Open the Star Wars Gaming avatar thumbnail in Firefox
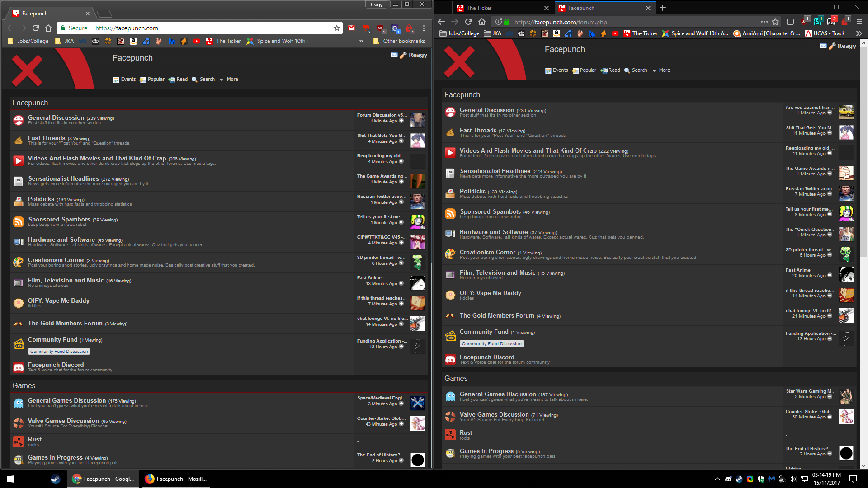The width and height of the screenshot is (868, 488). [846, 396]
